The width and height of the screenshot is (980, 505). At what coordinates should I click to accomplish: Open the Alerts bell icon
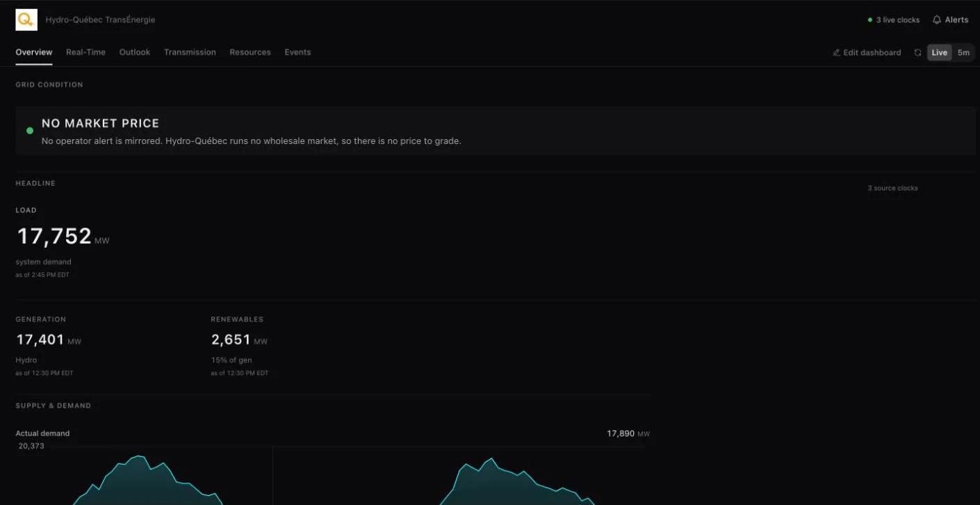coord(937,19)
